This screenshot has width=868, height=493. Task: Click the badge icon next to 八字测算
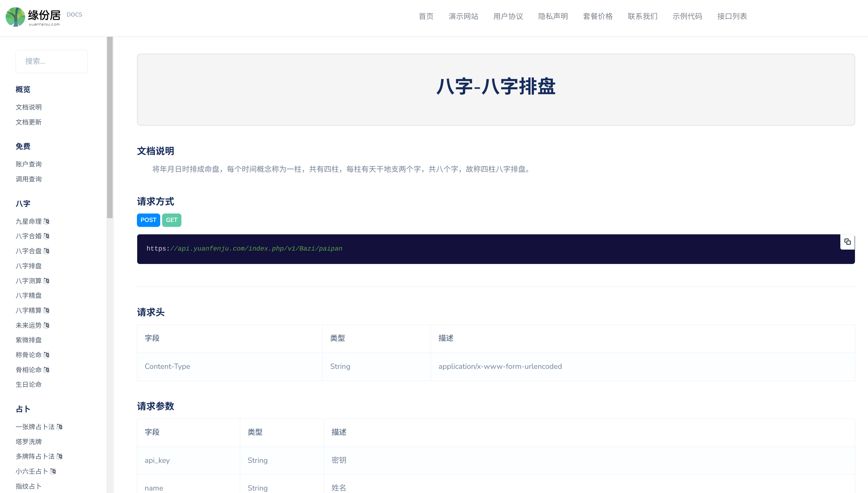point(46,281)
